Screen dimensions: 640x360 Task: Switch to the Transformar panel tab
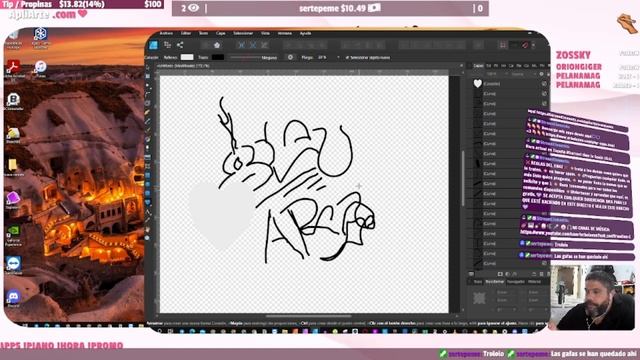coord(495,282)
